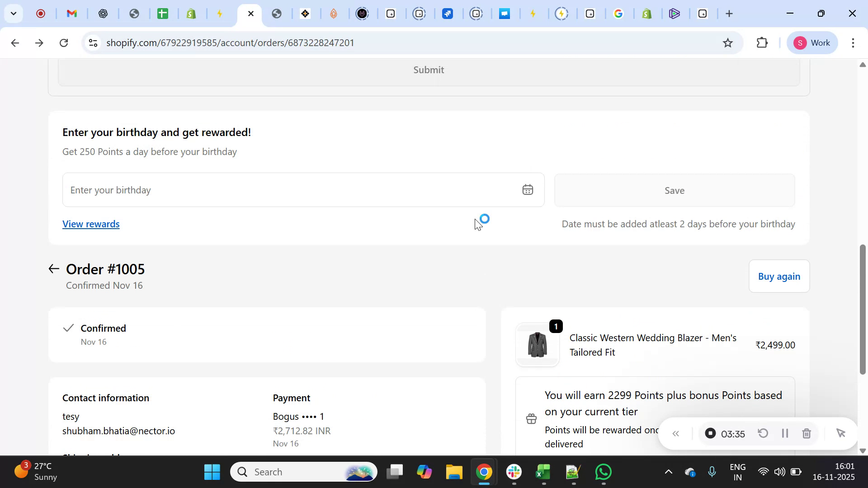Open the calendar icon in the birthday field

528,190
